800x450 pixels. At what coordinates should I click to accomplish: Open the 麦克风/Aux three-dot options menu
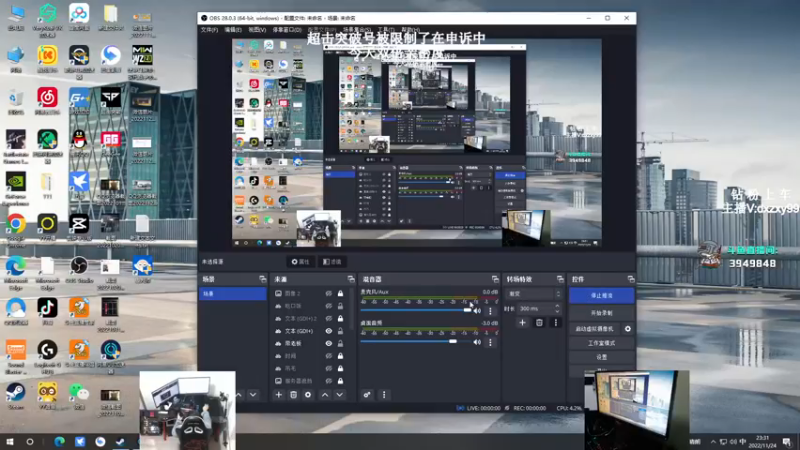tap(490, 310)
